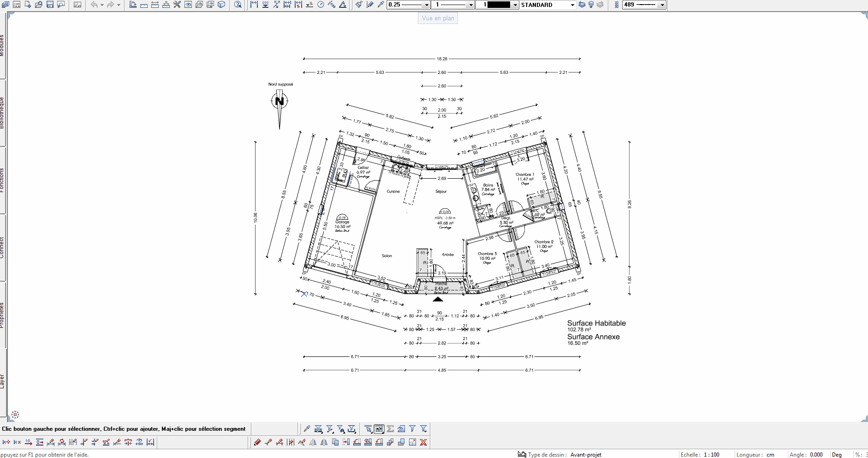Image resolution: width=868 pixels, height=458 pixels.
Task: Click the save (floppy disk) icon
Action: pyautogui.click(x=50, y=5)
